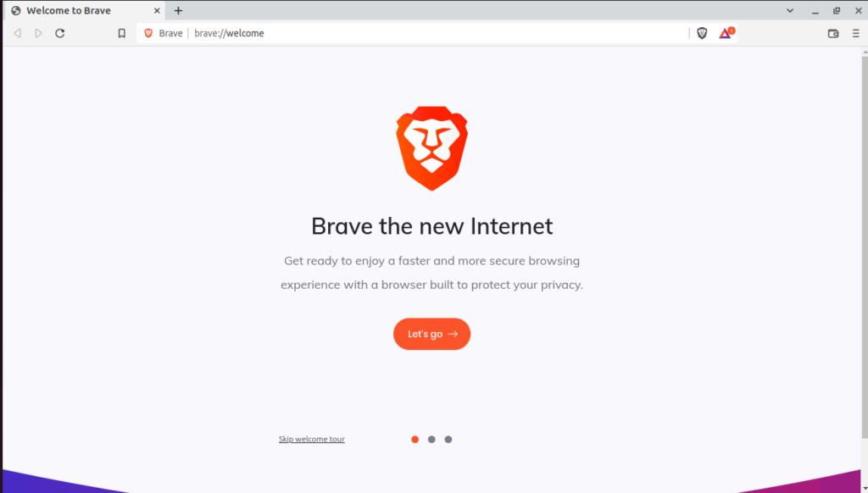Follow the Skip welcome tour link
The height and width of the screenshot is (493, 868).
click(x=312, y=440)
